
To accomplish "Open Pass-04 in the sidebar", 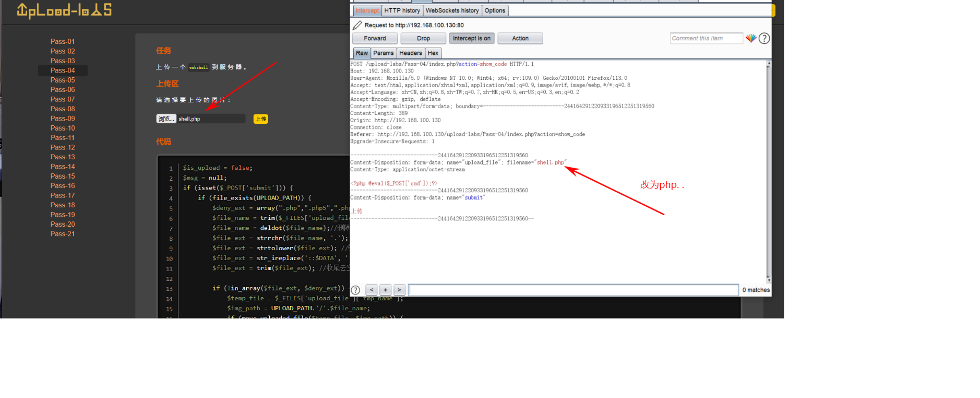I will pyautogui.click(x=63, y=70).
